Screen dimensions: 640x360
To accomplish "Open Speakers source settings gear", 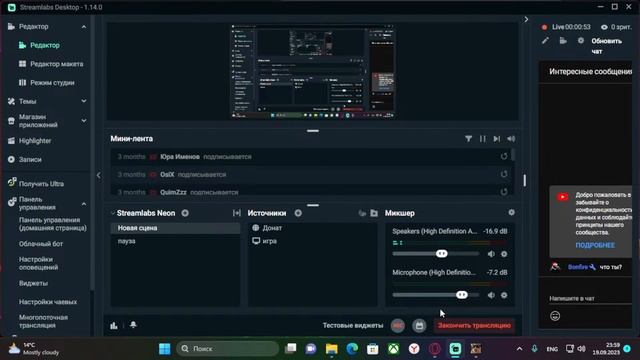I will click(504, 254).
